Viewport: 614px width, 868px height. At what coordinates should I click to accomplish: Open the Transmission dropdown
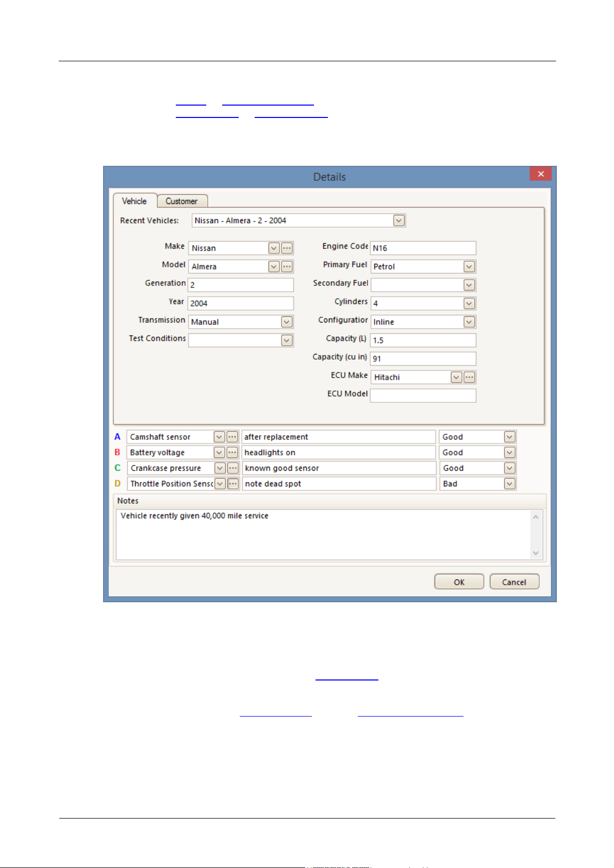[287, 322]
